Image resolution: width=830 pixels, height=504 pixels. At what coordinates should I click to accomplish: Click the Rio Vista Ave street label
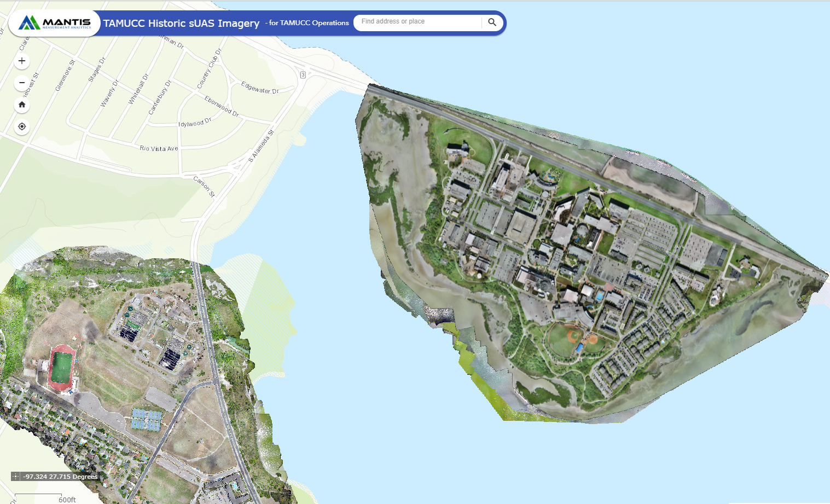(x=159, y=148)
